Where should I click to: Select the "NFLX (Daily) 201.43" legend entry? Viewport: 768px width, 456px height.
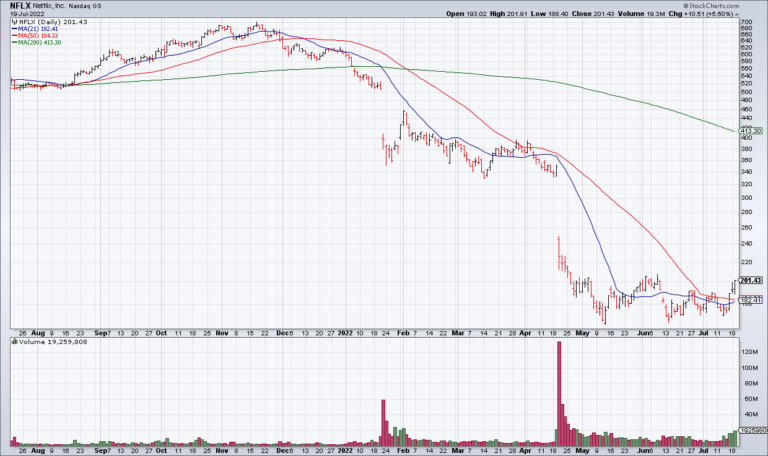coord(49,22)
